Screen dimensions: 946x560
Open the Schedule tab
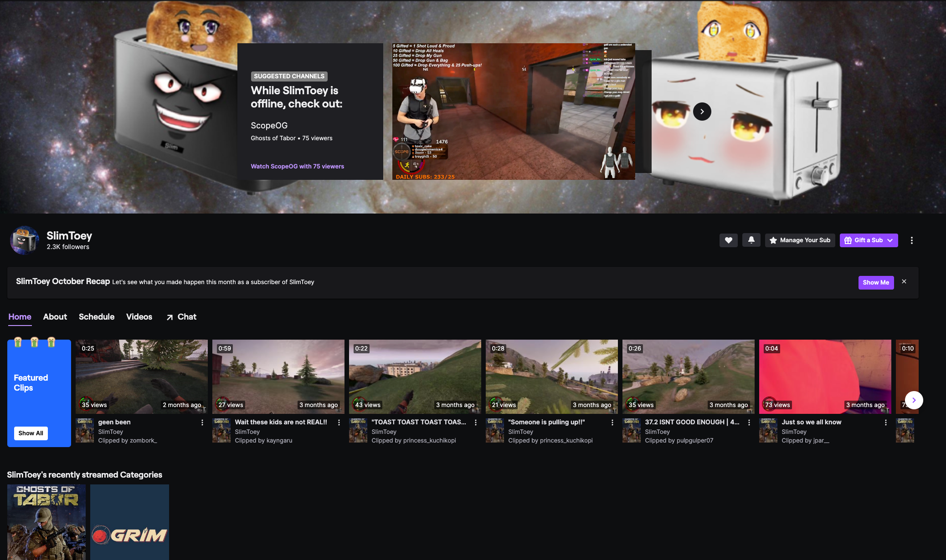pyautogui.click(x=96, y=317)
